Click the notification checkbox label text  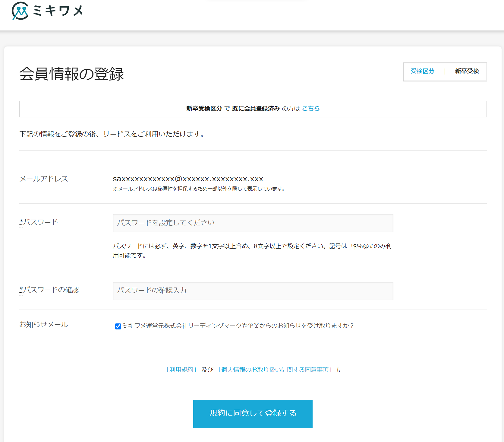click(238, 326)
